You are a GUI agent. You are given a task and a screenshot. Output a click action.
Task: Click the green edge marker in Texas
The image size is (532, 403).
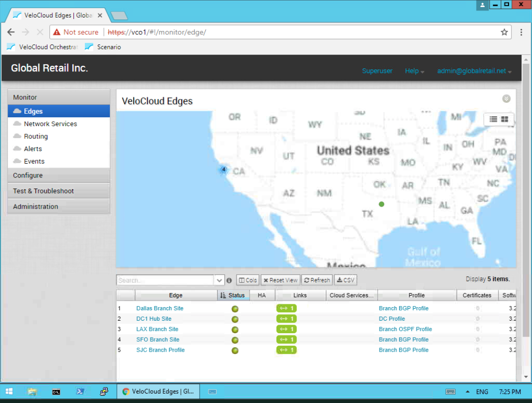pos(381,204)
